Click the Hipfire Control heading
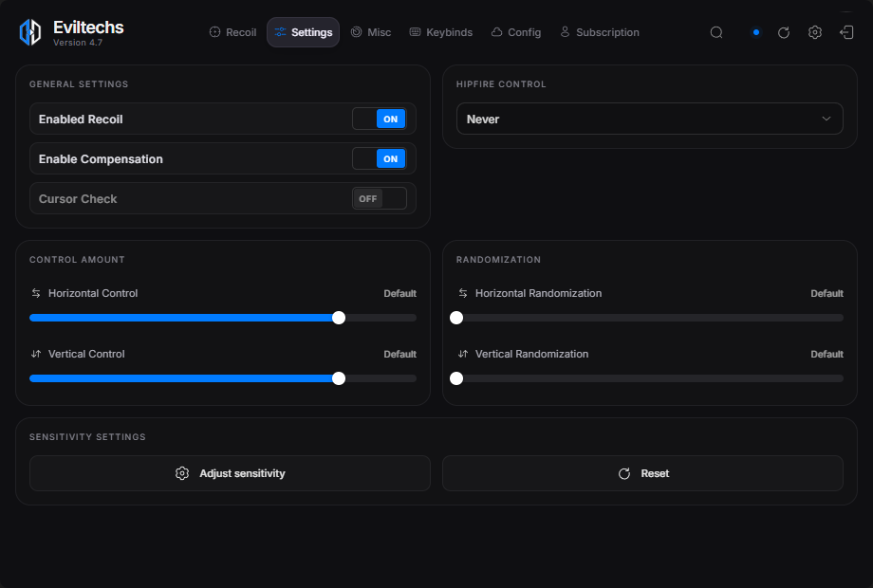This screenshot has width=873, height=588. click(501, 84)
